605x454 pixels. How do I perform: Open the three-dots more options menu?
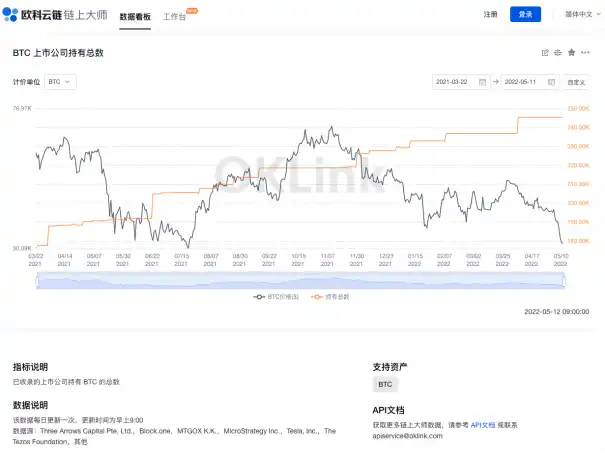click(x=585, y=52)
